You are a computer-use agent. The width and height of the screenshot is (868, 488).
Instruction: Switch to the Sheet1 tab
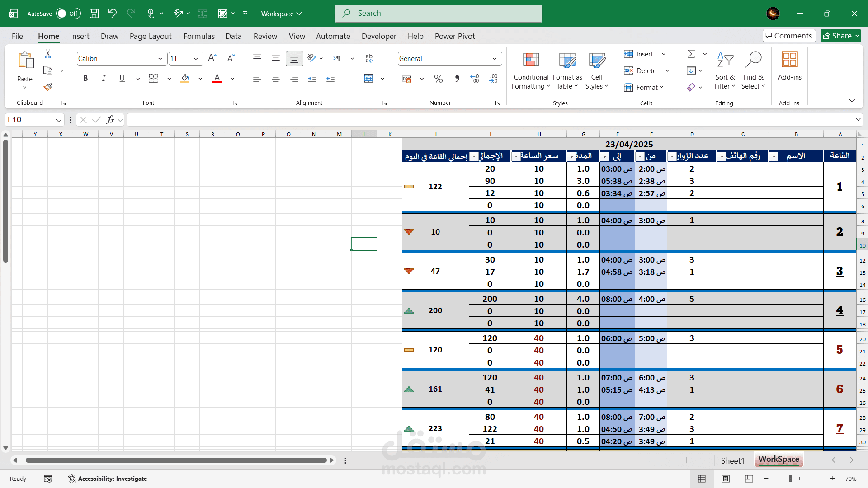click(x=732, y=460)
